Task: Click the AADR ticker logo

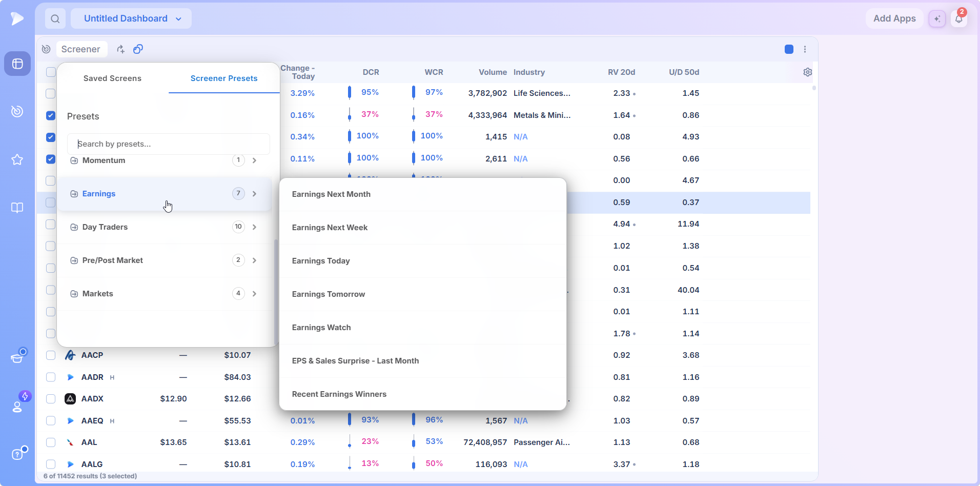Action: coord(70,377)
